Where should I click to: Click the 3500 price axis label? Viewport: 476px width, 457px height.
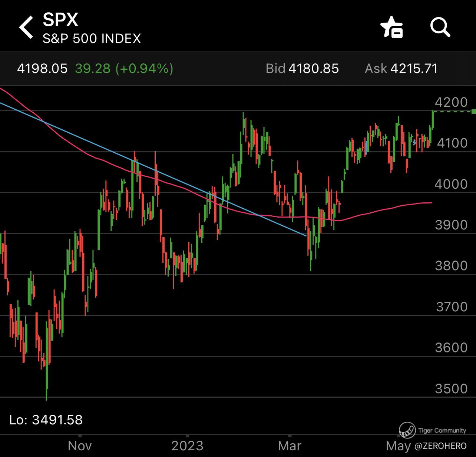coord(451,389)
